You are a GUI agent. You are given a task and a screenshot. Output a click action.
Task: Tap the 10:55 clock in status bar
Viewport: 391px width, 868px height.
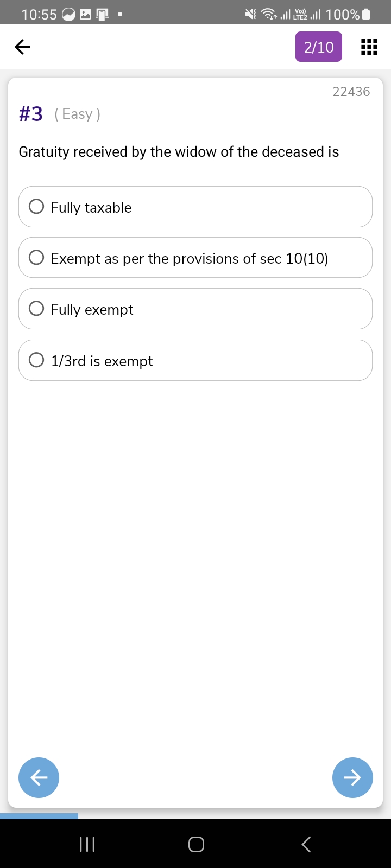pos(39,14)
